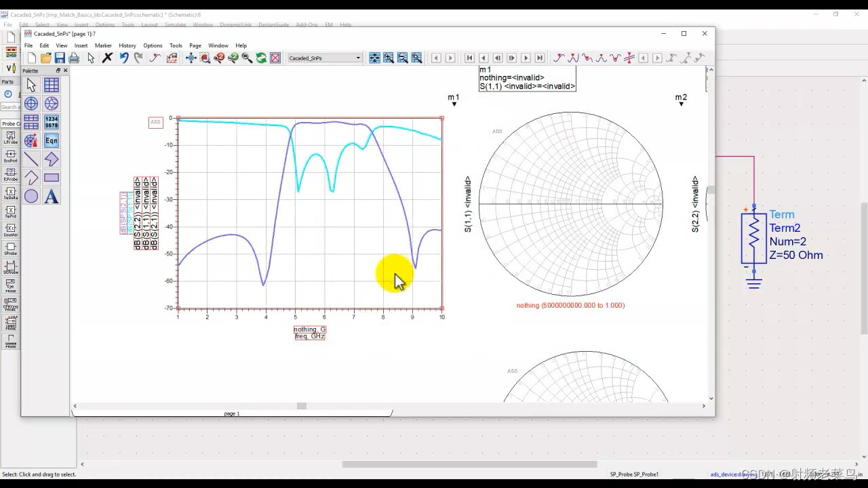This screenshot has width=868, height=488.
Task: Open the Page menu
Action: (x=195, y=45)
